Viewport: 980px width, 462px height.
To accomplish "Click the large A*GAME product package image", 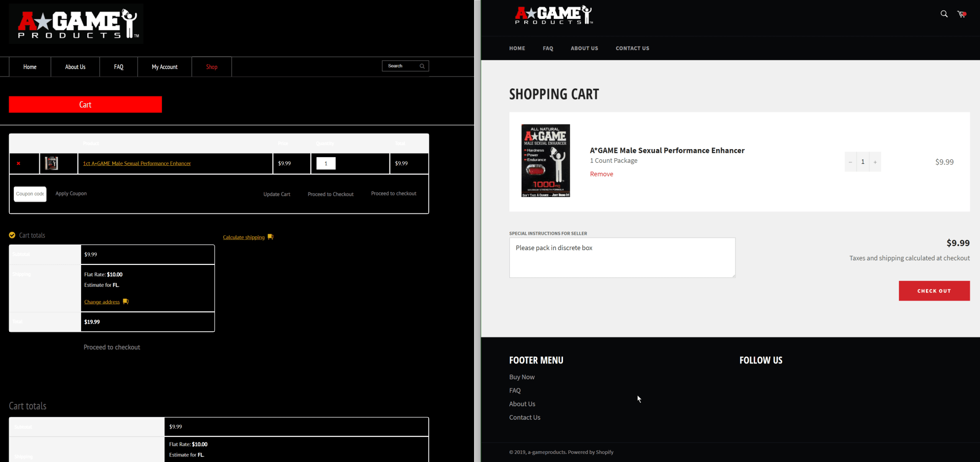I will [546, 161].
